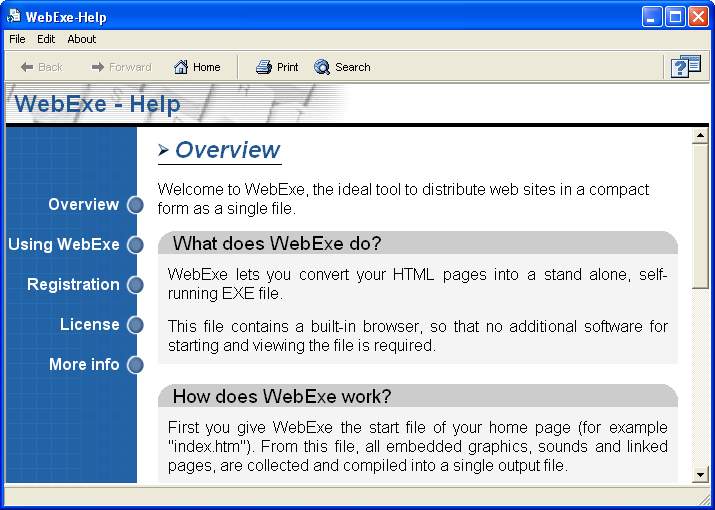Close the WebExe-Help window

click(x=698, y=17)
